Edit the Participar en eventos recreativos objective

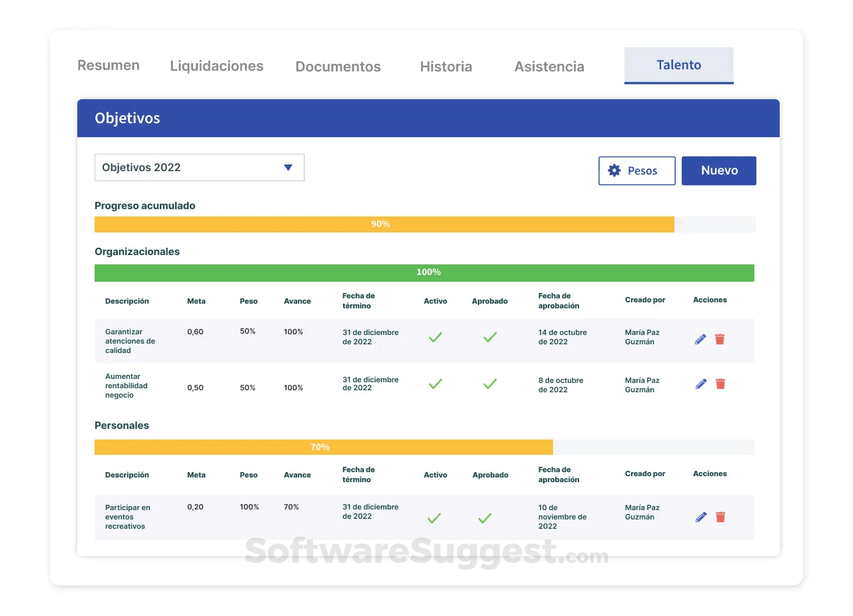coord(700,517)
